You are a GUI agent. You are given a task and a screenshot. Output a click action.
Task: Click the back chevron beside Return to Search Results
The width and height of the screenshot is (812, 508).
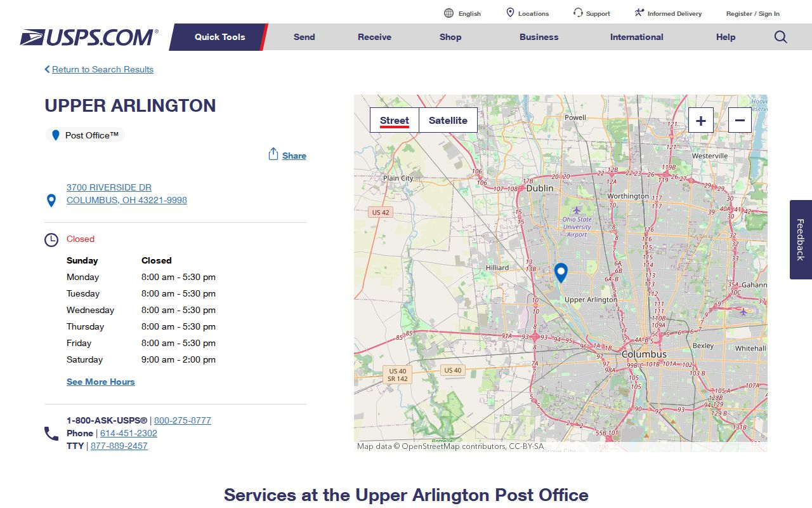pos(47,69)
